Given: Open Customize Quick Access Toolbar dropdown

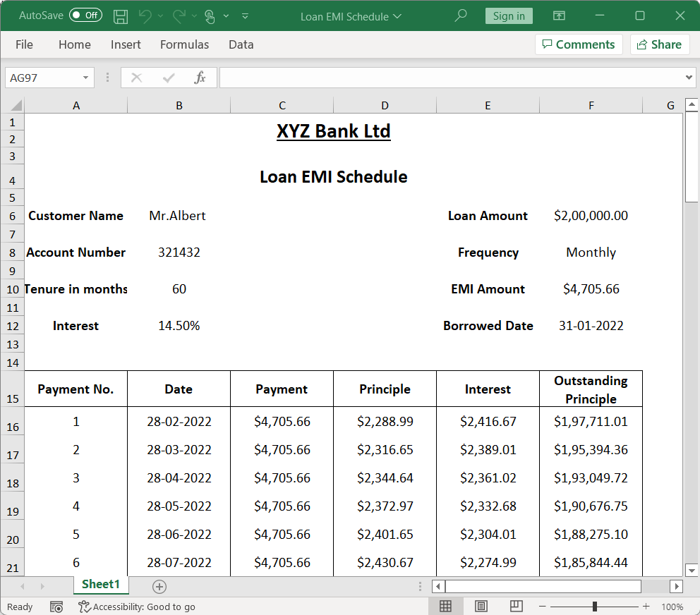Looking at the screenshot, I should click(x=245, y=16).
